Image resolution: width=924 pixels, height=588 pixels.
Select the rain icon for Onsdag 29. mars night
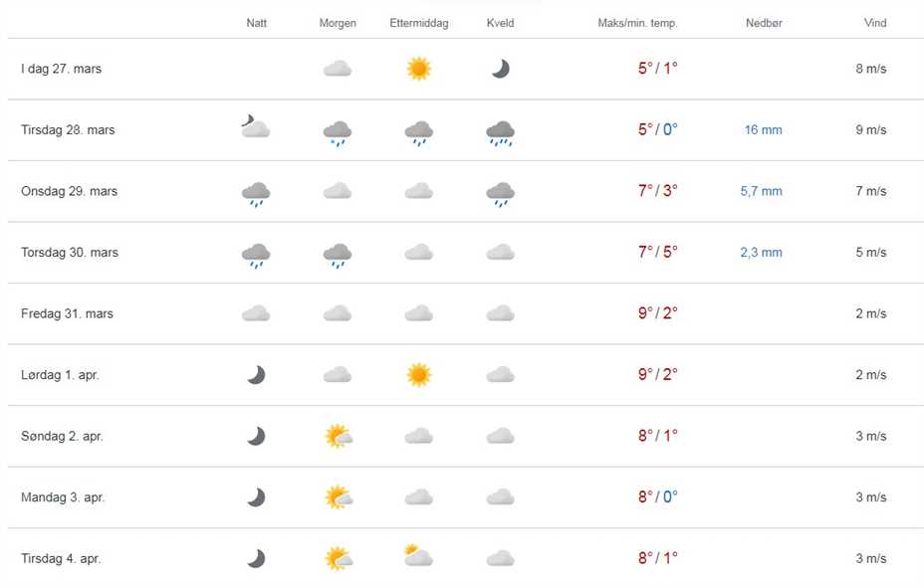point(256,193)
